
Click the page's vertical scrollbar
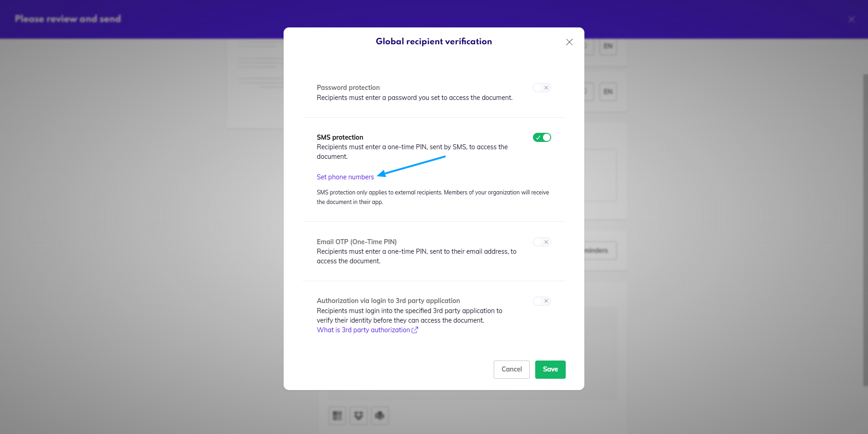[x=865, y=228]
